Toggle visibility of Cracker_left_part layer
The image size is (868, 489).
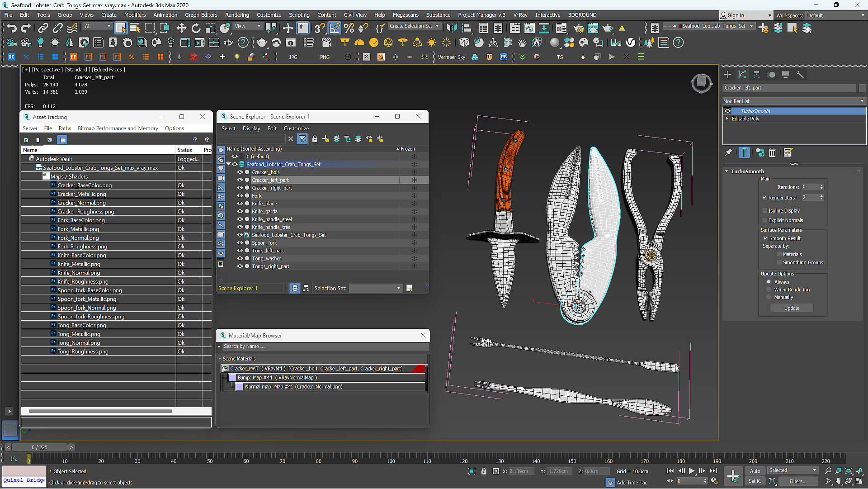pyautogui.click(x=239, y=180)
